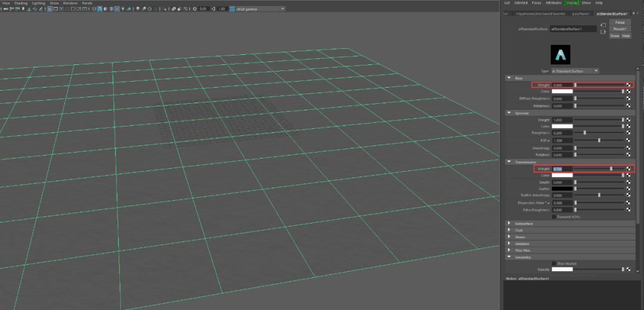Expand the Emission section

click(509, 243)
